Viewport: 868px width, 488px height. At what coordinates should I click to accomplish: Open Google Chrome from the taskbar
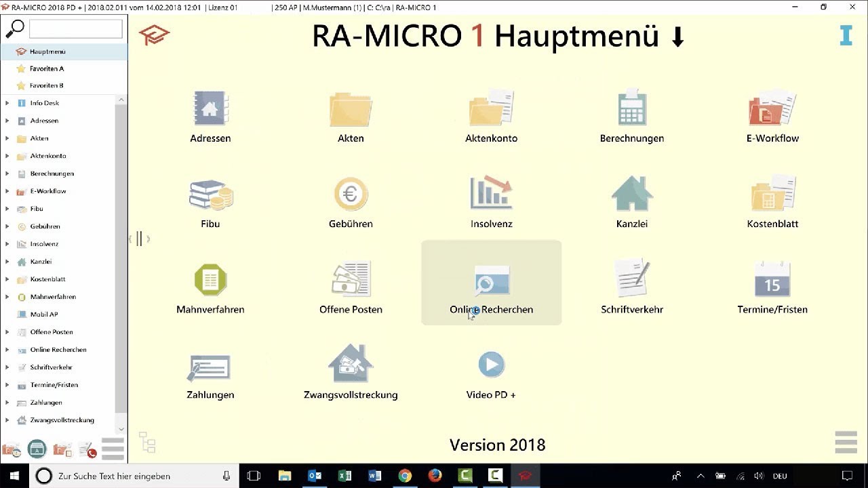point(405,476)
